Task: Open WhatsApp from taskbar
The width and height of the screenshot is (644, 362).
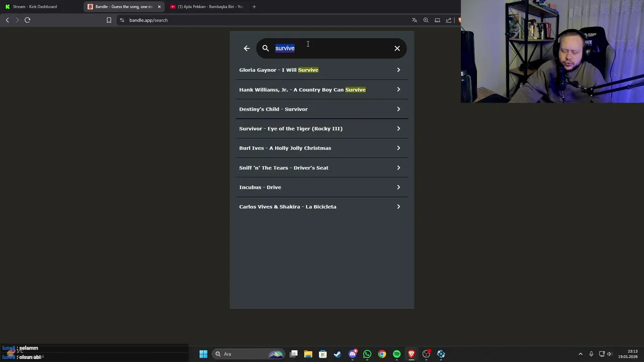Action: tap(367, 354)
